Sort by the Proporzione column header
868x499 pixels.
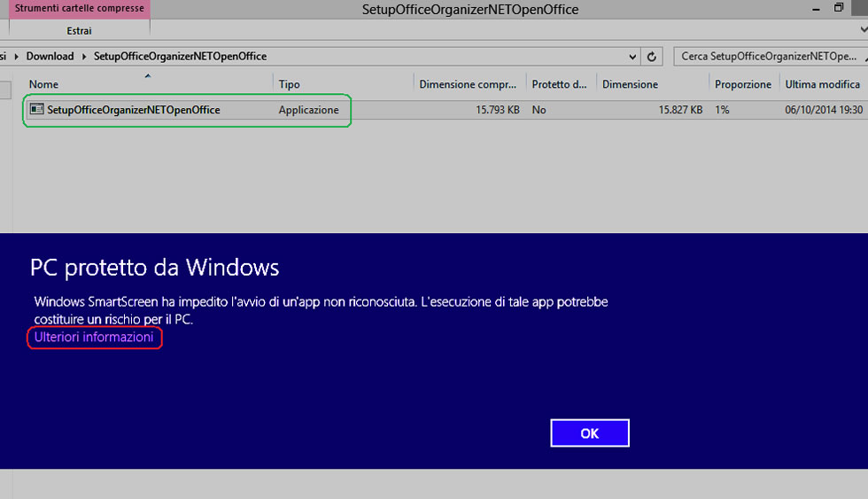(743, 84)
